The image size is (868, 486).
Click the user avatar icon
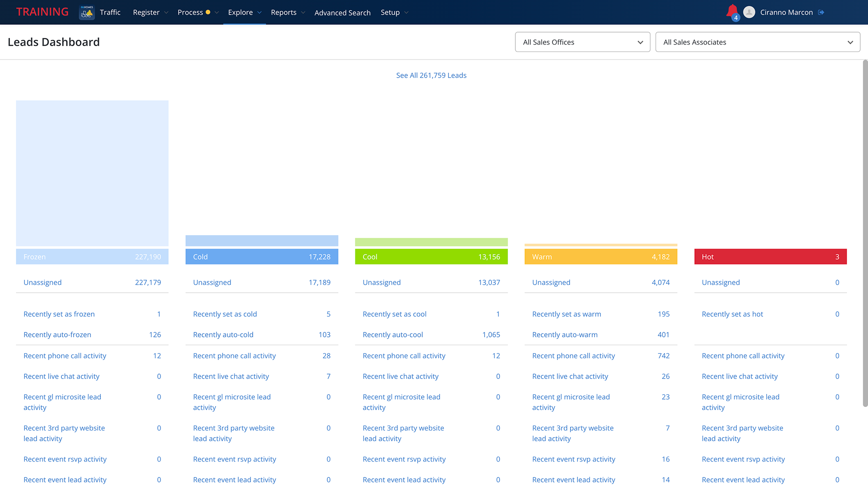[x=749, y=12]
